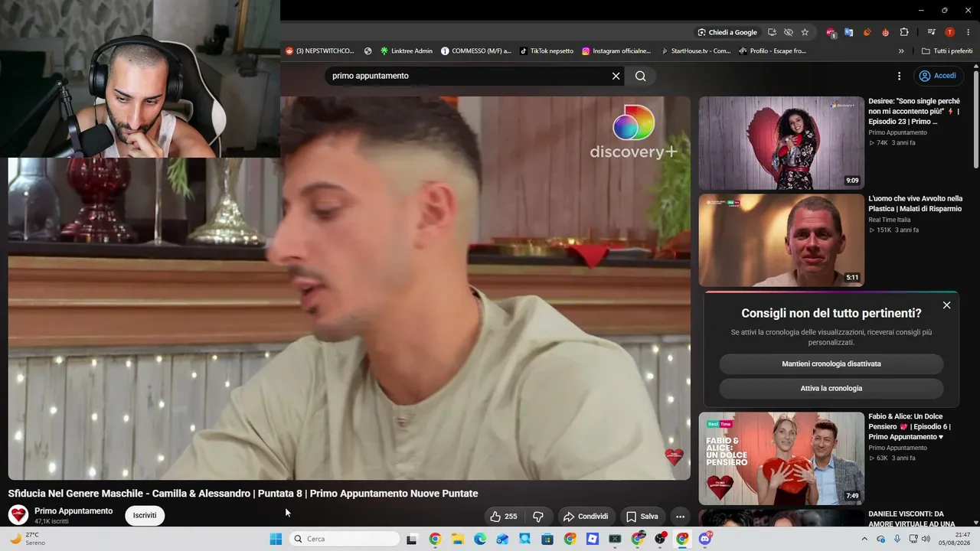Open the ad blocker extension showing badge 1
The width and height of the screenshot is (980, 551).
(831, 32)
